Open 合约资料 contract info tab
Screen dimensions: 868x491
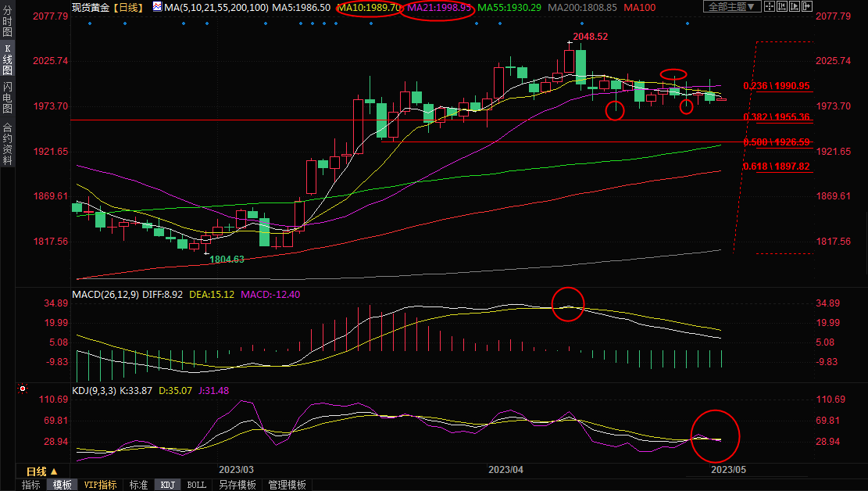(x=7, y=144)
